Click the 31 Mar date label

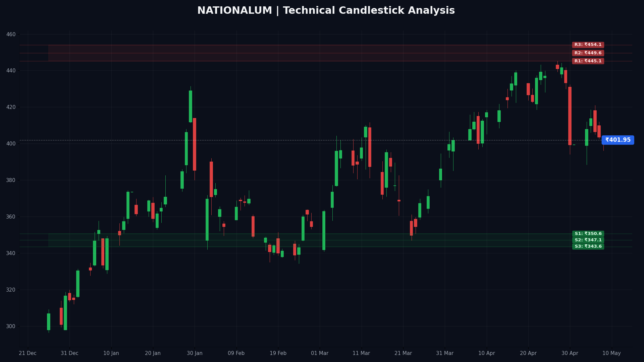445,353
